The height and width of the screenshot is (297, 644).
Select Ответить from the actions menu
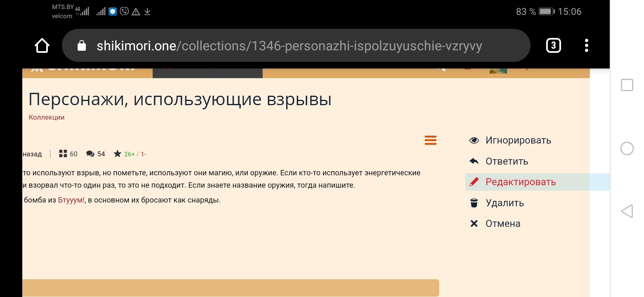click(x=507, y=161)
